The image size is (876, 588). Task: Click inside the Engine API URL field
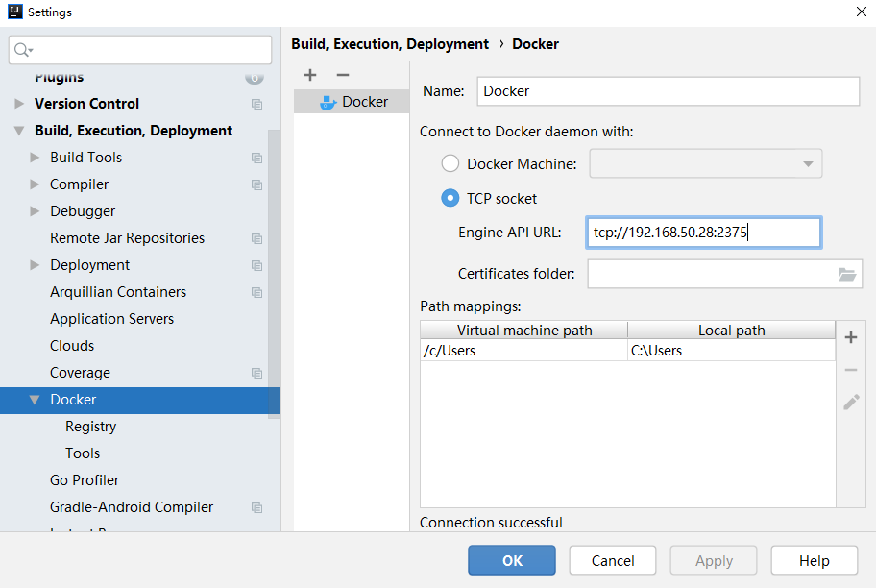[703, 232]
